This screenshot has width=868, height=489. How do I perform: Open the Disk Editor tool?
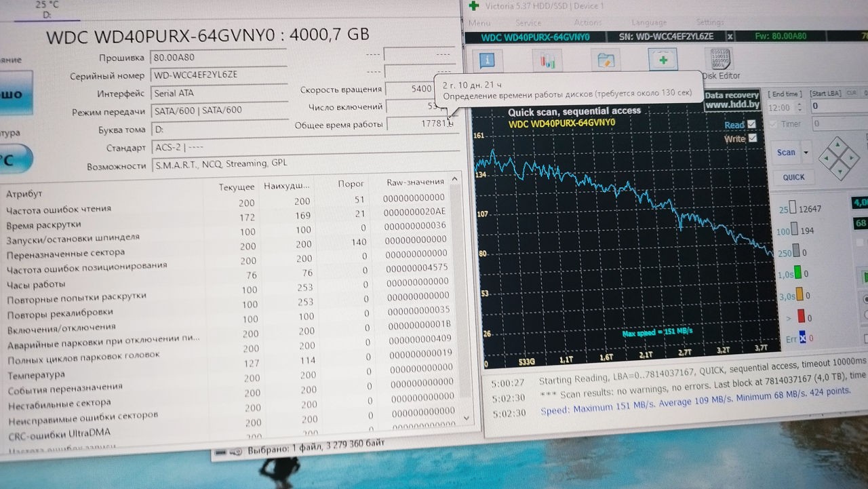[x=720, y=63]
